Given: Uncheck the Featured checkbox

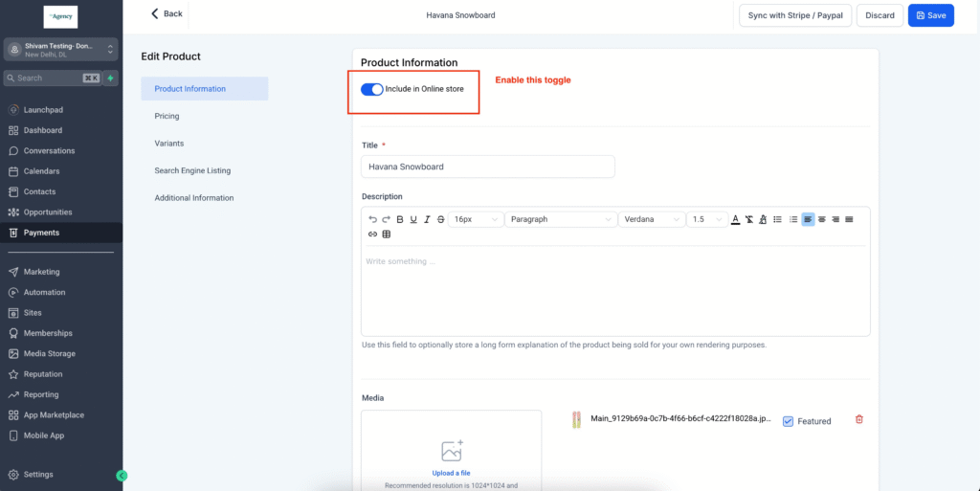Looking at the screenshot, I should point(788,421).
